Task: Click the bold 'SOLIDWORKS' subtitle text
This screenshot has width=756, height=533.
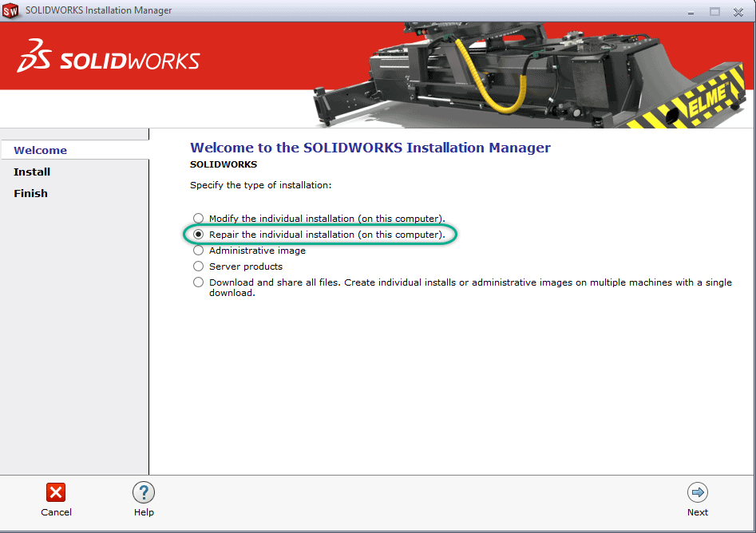Action: coord(224,164)
